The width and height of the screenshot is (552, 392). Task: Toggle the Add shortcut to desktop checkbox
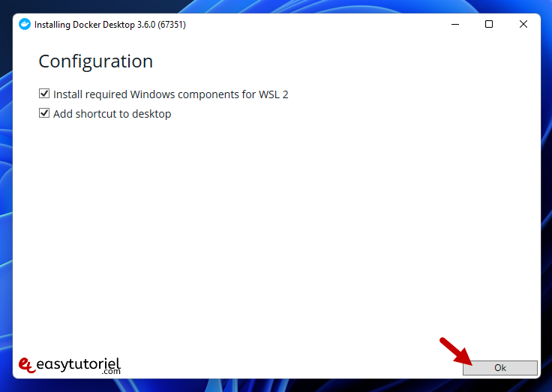[44, 113]
